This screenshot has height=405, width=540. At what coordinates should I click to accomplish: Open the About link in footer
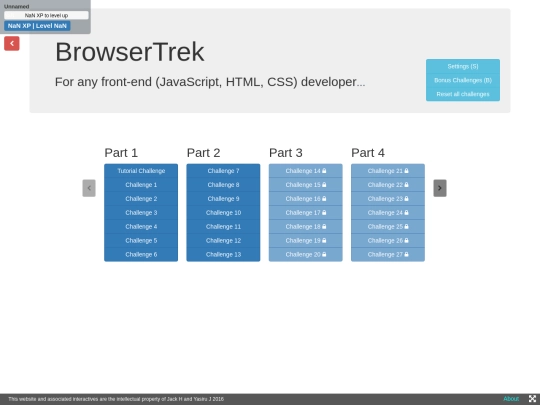pyautogui.click(x=511, y=399)
